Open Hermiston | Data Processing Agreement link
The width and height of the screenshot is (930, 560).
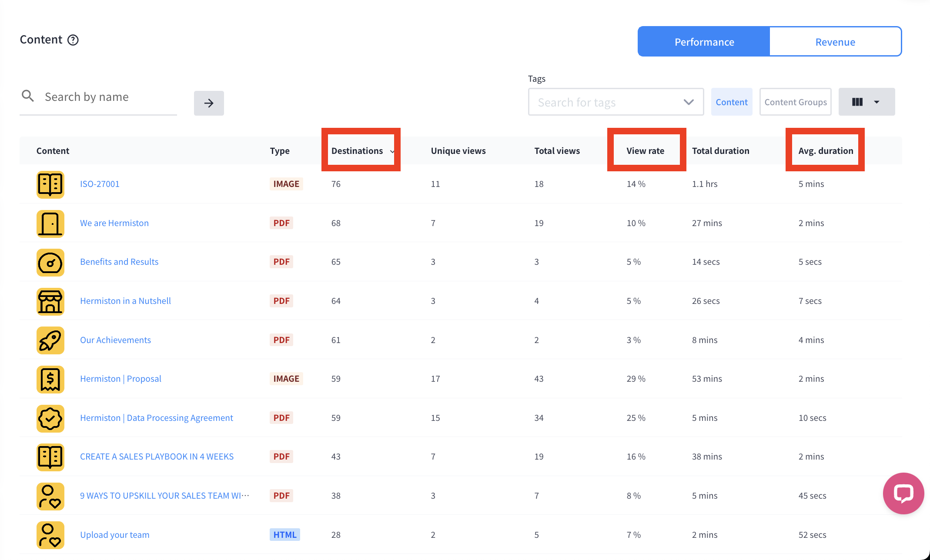click(156, 418)
